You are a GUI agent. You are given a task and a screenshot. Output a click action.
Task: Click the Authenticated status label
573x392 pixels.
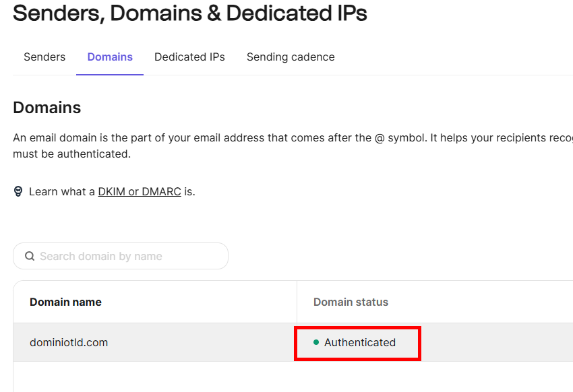(x=360, y=342)
